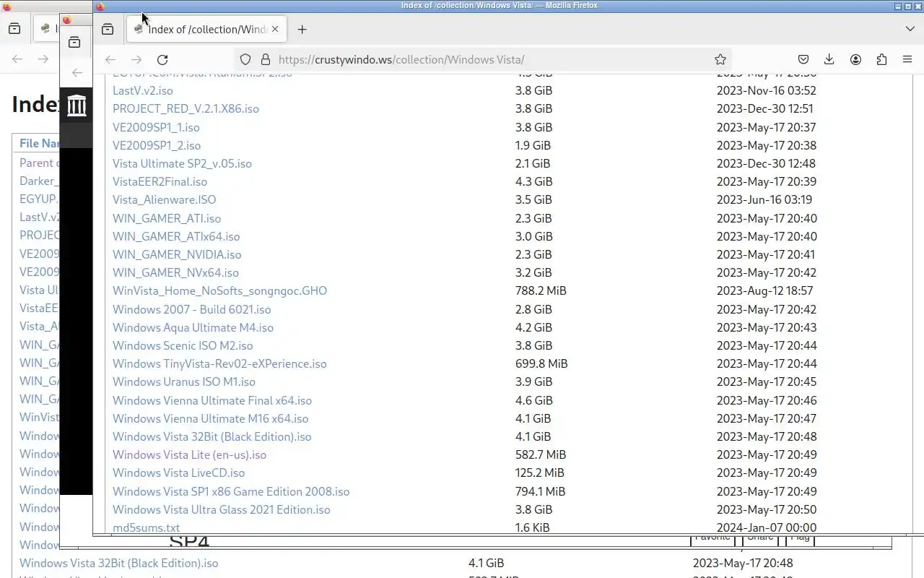Open Windows Vista Ultra Glass 2021 Edition.iso
The image size is (924, 578).
tap(221, 509)
